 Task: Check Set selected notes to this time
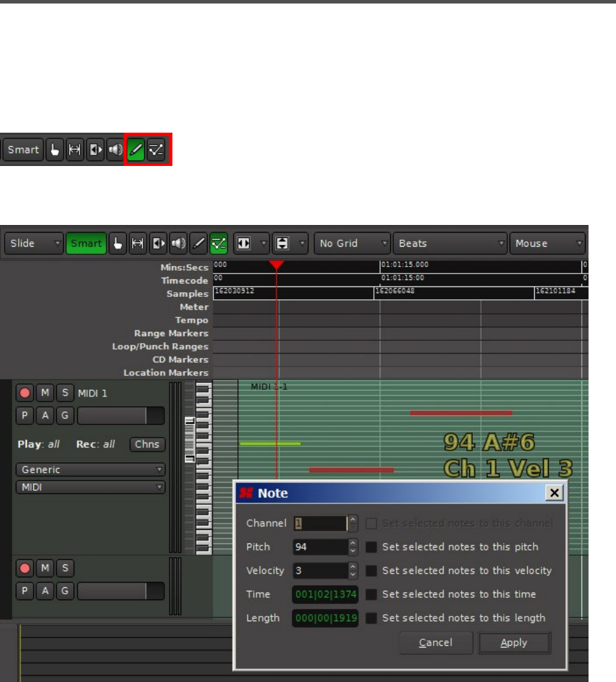[x=371, y=594]
